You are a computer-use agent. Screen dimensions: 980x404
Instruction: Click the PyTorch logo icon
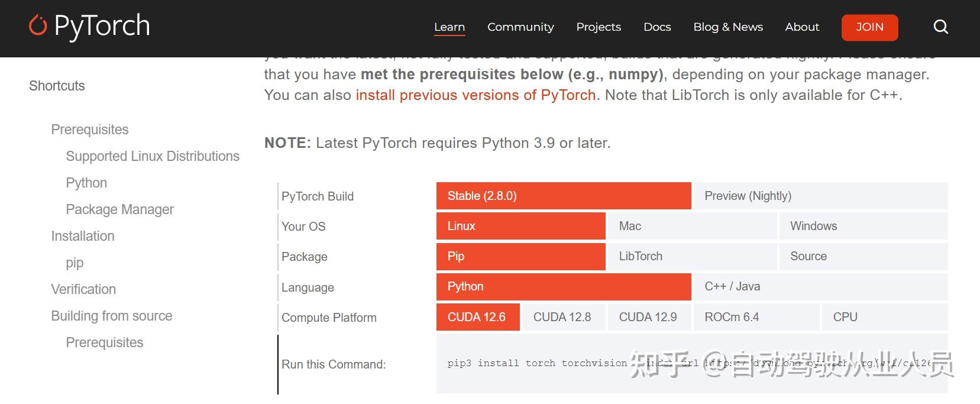coord(37,25)
